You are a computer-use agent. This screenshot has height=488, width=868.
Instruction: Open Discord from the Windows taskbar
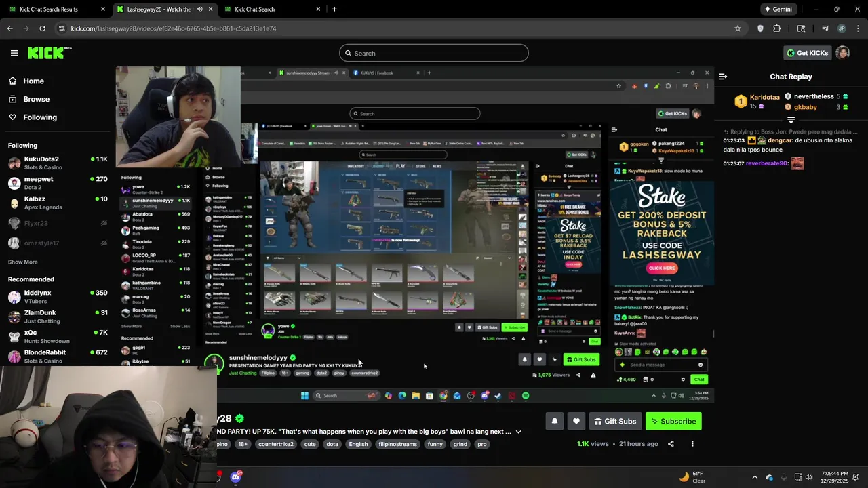pos(235,477)
